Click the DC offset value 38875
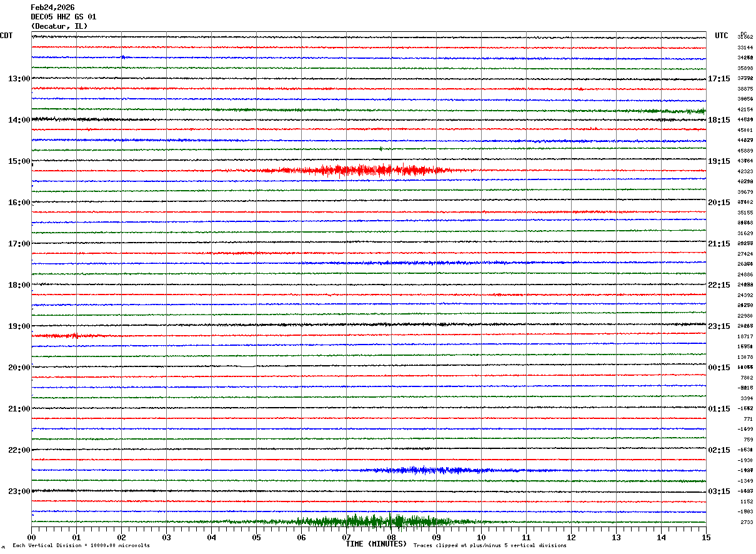 pos(745,89)
